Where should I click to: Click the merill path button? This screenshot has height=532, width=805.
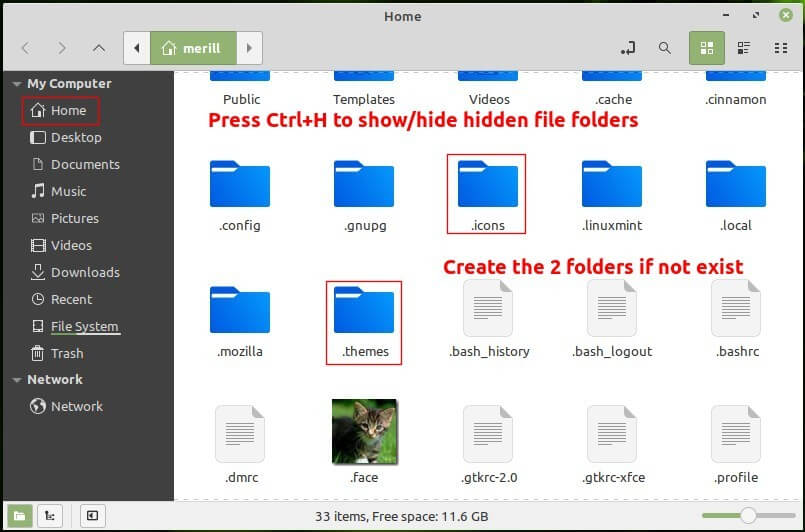click(x=192, y=47)
